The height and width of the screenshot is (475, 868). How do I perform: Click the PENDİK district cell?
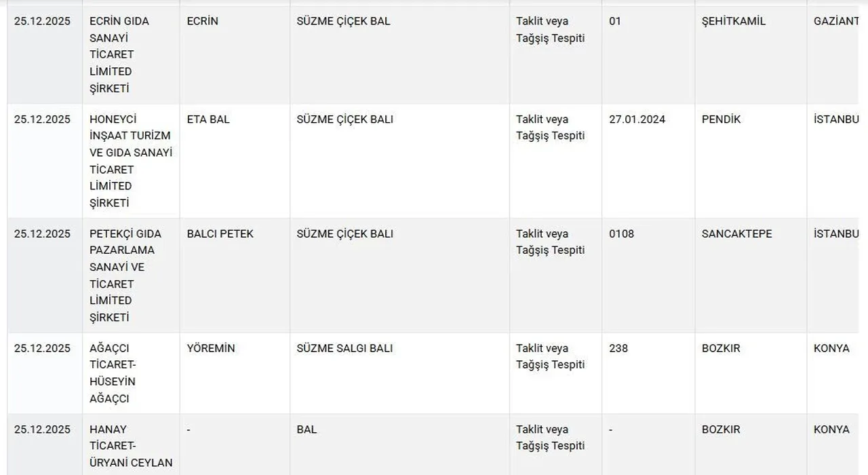(721, 119)
